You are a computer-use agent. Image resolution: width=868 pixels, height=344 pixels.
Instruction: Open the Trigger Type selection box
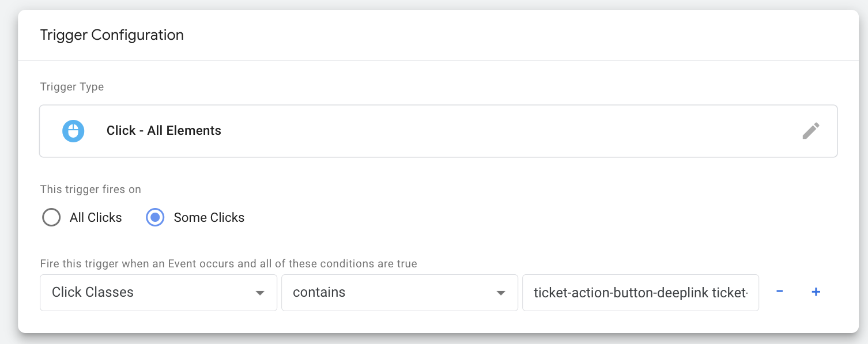coord(438,131)
